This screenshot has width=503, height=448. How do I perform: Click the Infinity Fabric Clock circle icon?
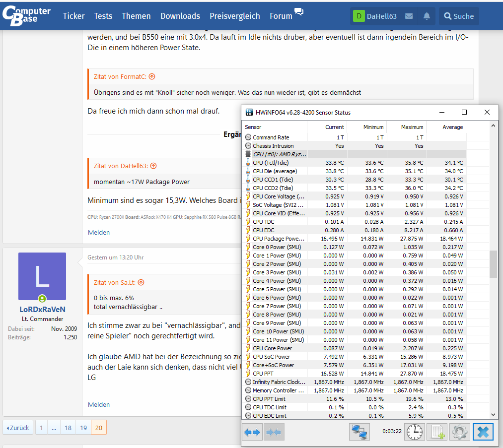click(248, 382)
